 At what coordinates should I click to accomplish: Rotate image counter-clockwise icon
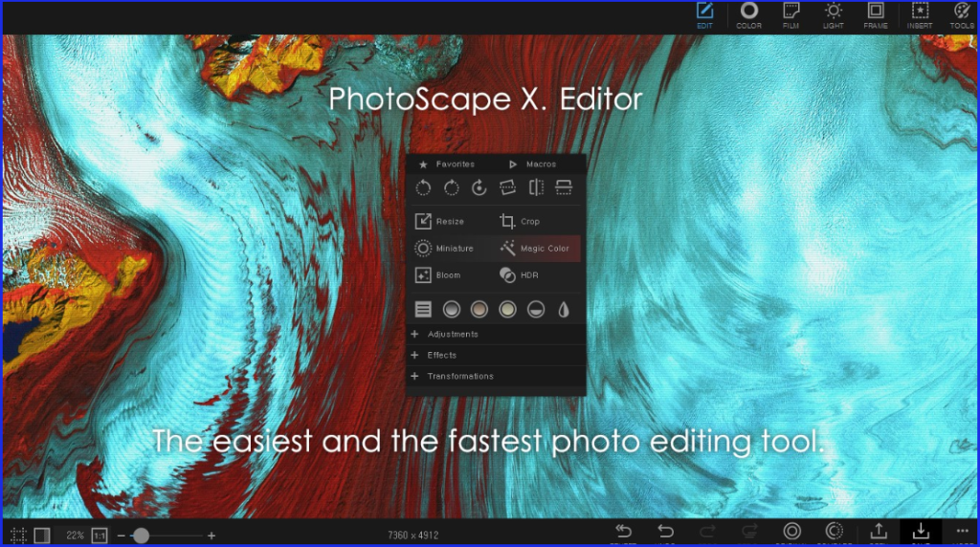click(423, 188)
